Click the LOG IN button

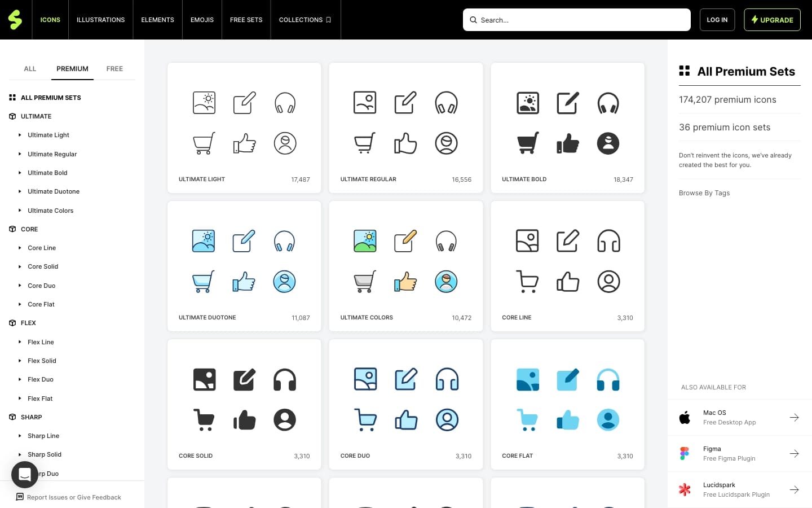click(717, 20)
